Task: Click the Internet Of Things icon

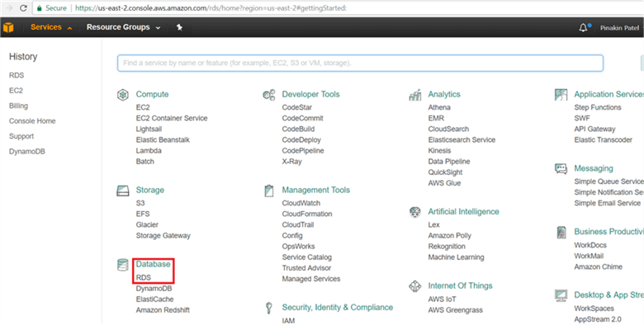Action: pos(414,286)
